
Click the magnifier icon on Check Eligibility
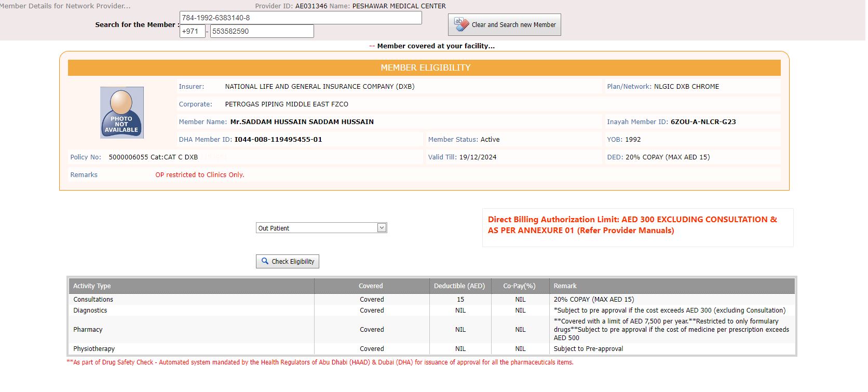click(x=265, y=261)
